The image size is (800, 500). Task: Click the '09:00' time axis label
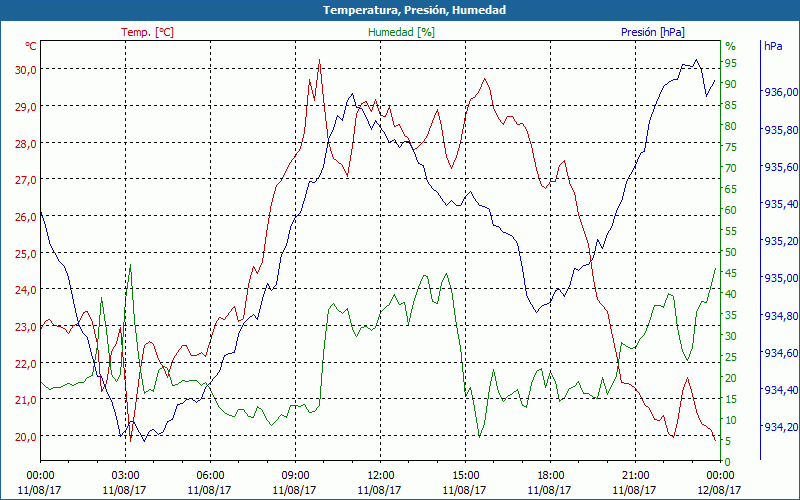[x=295, y=476]
